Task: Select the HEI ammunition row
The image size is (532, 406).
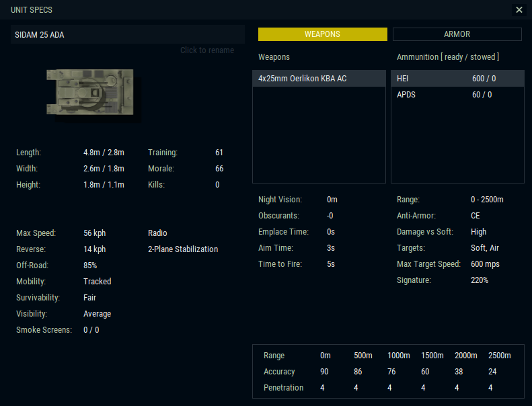Action: point(457,79)
